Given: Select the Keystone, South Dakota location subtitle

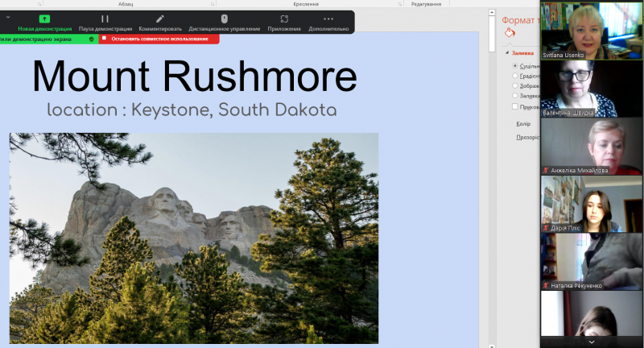Looking at the screenshot, I should click(x=192, y=110).
